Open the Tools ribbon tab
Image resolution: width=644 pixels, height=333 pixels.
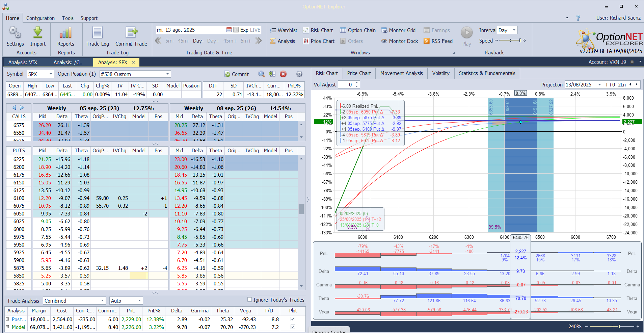coord(68,18)
